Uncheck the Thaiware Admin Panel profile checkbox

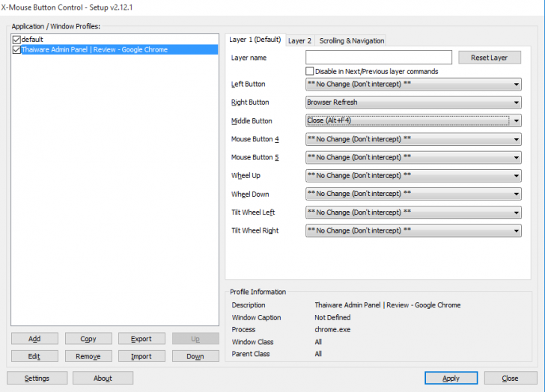(16, 49)
